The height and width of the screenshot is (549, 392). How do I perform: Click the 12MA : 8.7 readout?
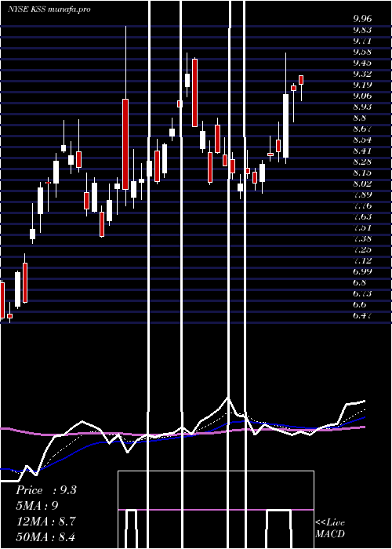click(x=45, y=522)
